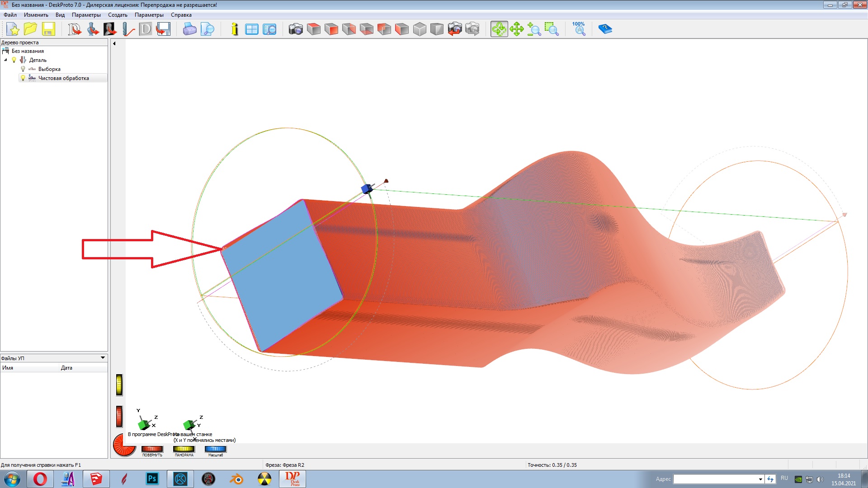Collapse the Деталь tree node
The width and height of the screenshot is (868, 488).
click(x=5, y=60)
